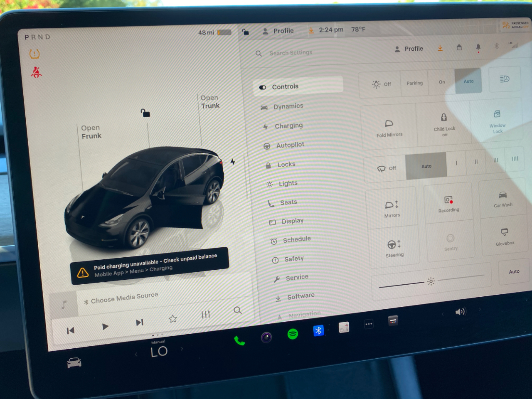532x399 pixels.
Task: Tap the volume speaker icon
Action: [x=460, y=312]
